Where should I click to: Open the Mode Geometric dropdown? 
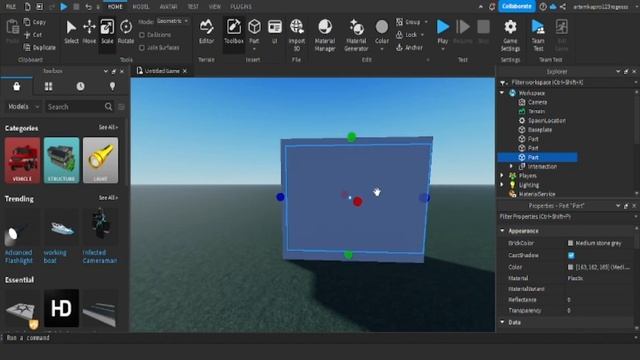click(173, 21)
